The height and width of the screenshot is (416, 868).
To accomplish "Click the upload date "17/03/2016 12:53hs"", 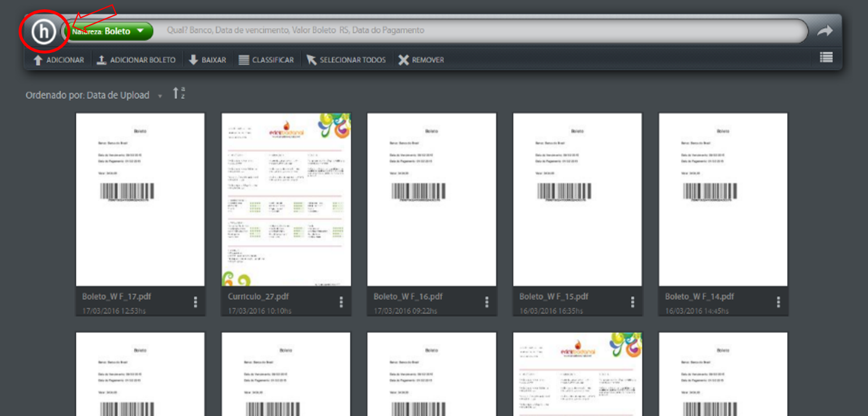I will (114, 311).
